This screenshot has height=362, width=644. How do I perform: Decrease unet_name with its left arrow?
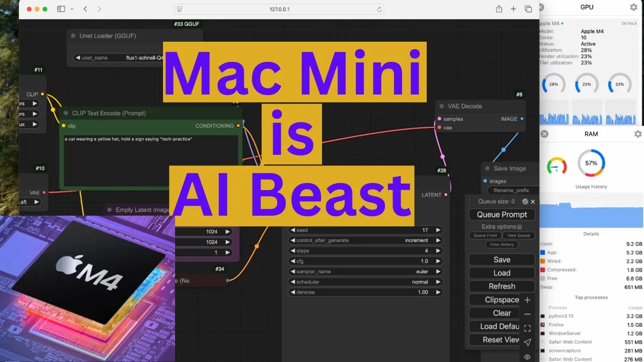click(78, 58)
